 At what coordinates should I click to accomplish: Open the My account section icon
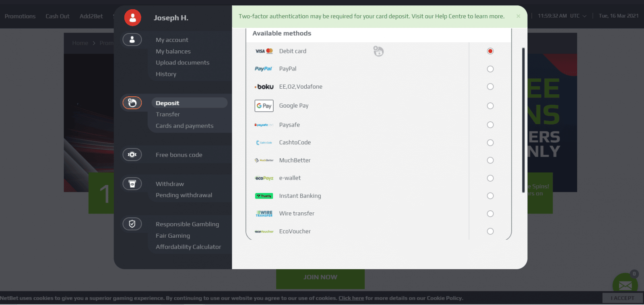pos(132,39)
